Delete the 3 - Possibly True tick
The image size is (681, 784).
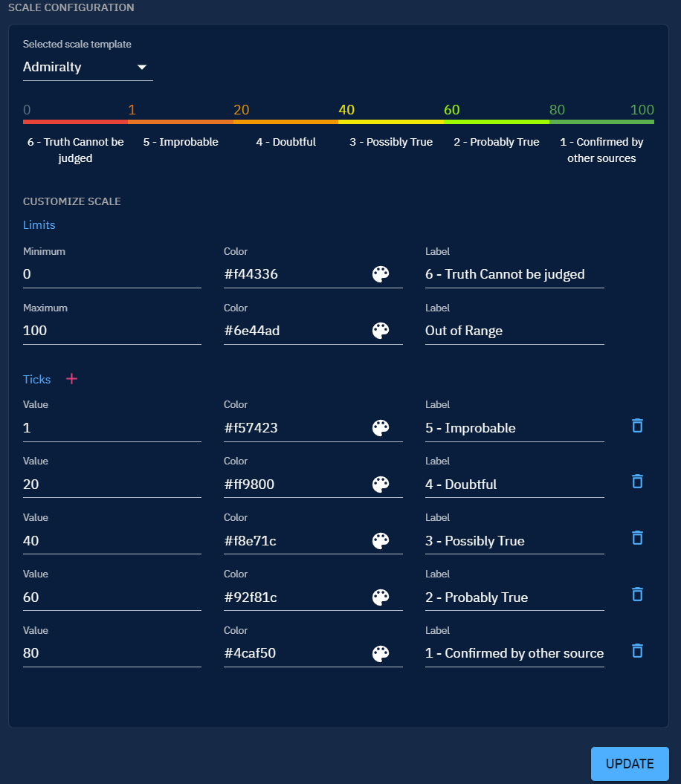637,538
